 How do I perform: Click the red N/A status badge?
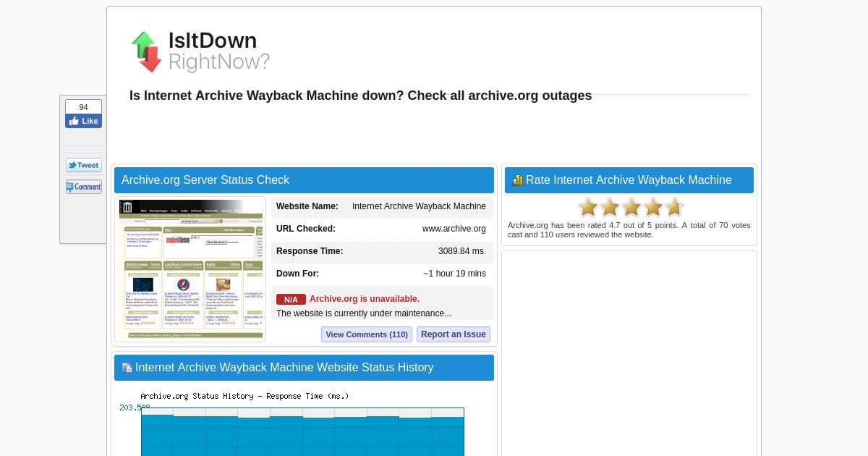[291, 300]
